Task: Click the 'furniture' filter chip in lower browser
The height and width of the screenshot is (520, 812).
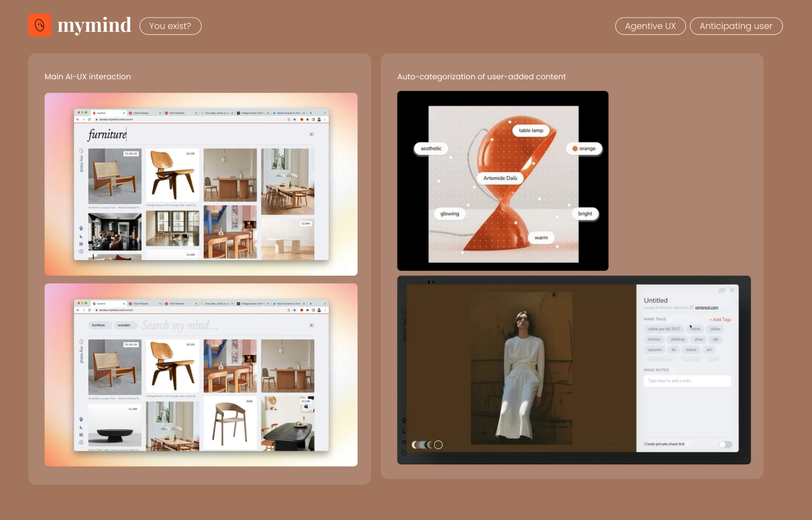Action: tap(99, 325)
